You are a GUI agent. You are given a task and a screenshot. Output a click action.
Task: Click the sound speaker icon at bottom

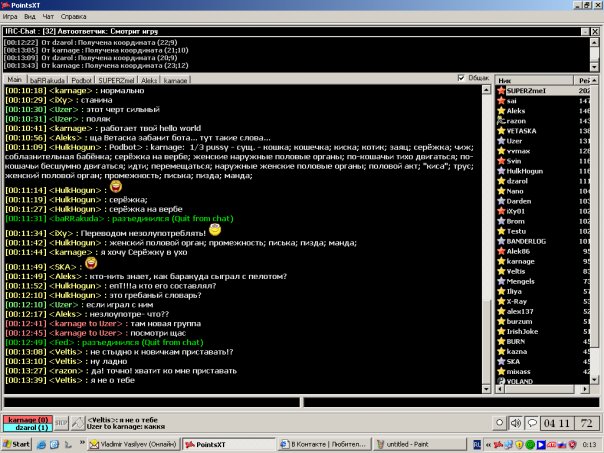pos(516,422)
